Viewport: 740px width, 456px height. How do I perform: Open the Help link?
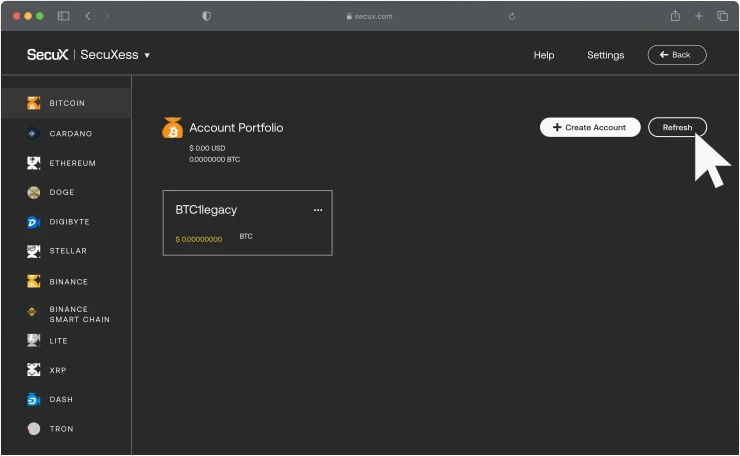tap(544, 55)
